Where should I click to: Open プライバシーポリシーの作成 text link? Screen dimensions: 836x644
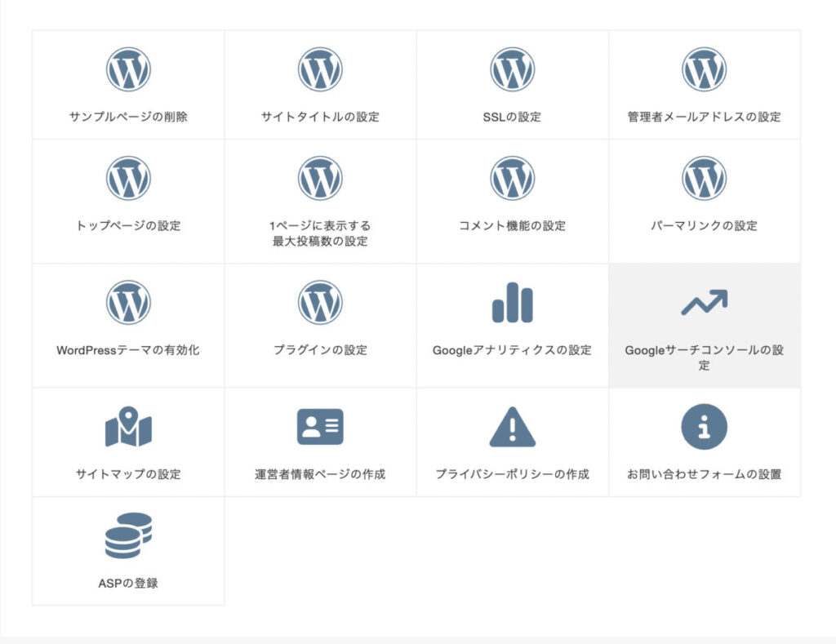click(x=512, y=474)
